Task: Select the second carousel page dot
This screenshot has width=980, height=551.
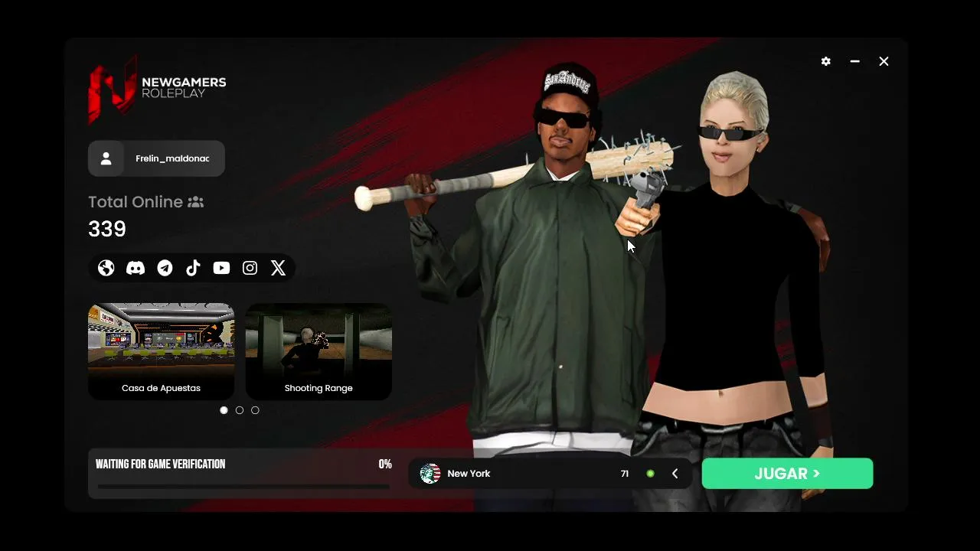Action: click(240, 410)
